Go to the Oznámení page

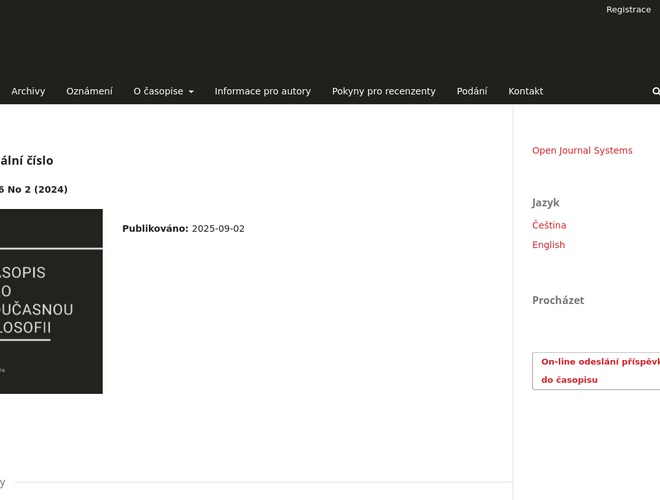pos(89,91)
